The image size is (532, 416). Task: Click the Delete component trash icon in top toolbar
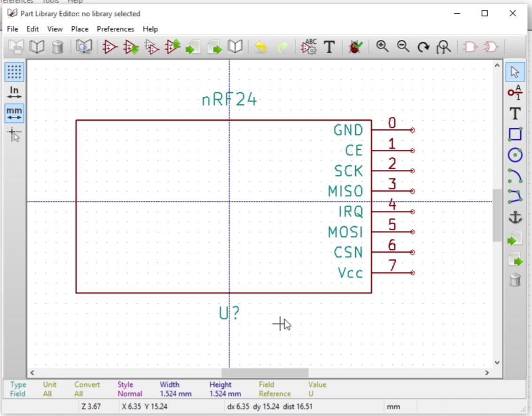(58, 47)
